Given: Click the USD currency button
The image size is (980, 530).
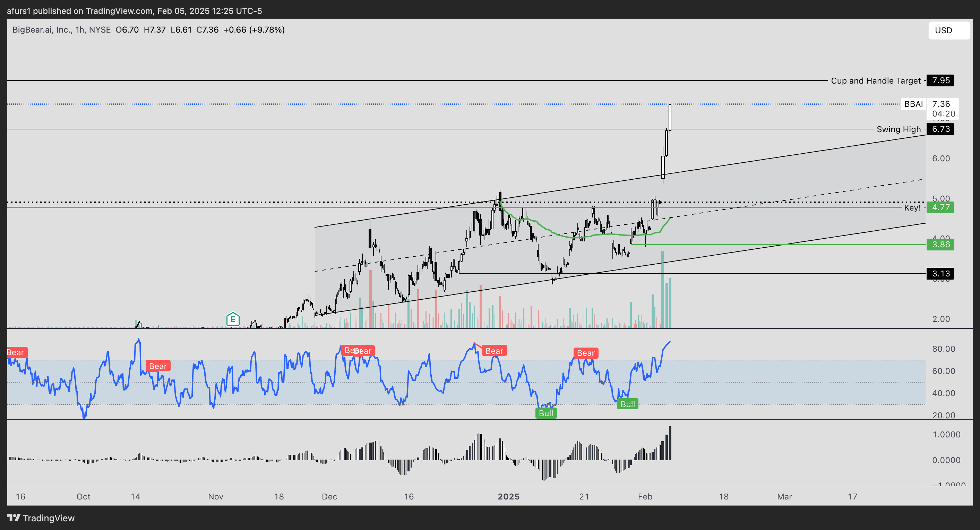Looking at the screenshot, I should tap(949, 31).
